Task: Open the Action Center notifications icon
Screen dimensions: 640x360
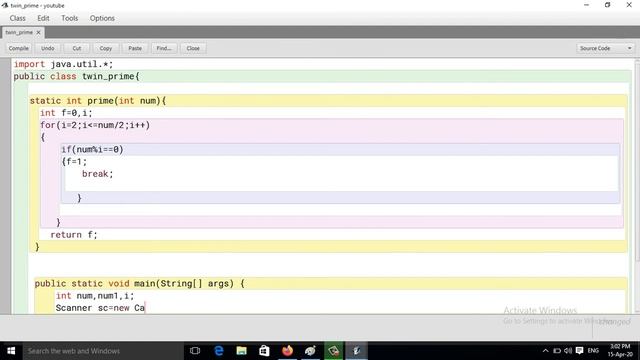Action: click(x=579, y=351)
